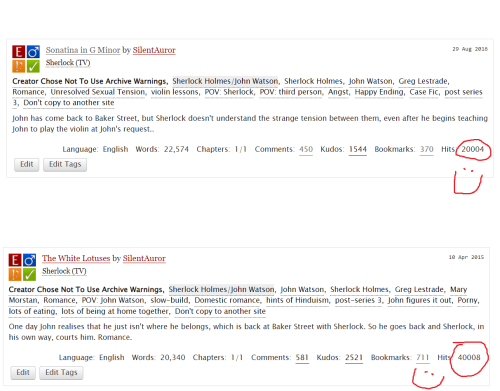
Task: Click the Angst tag
Action: click(338, 92)
